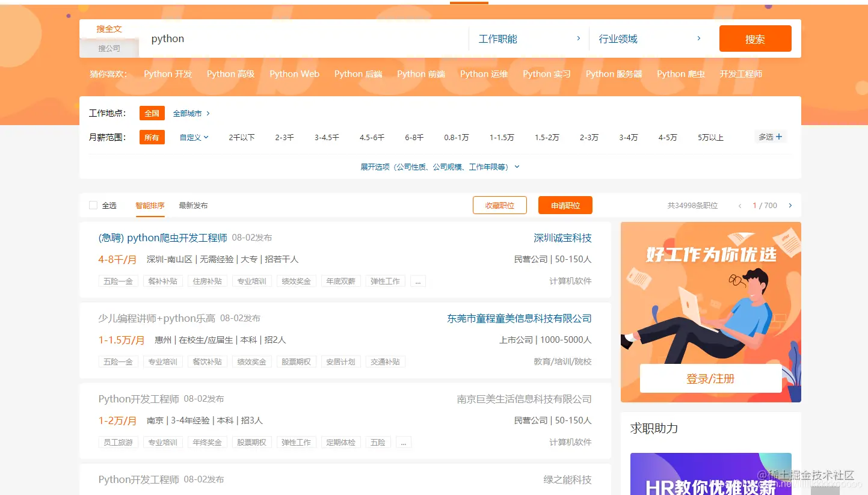Screen dimensions: 868x495
Task: Open the HR教你优雅谈薪 banner
Action: tap(710, 474)
